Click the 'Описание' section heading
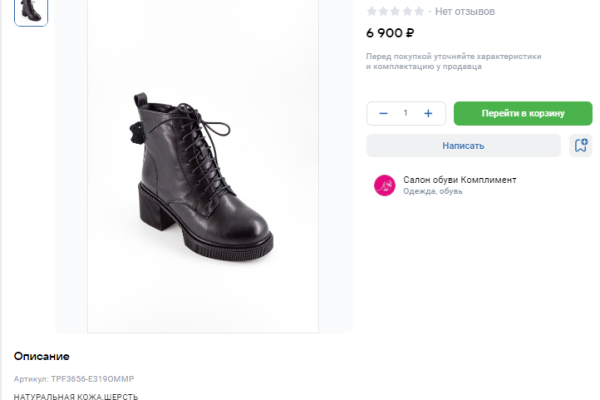This screenshot has width=600, height=400. pyautogui.click(x=42, y=356)
